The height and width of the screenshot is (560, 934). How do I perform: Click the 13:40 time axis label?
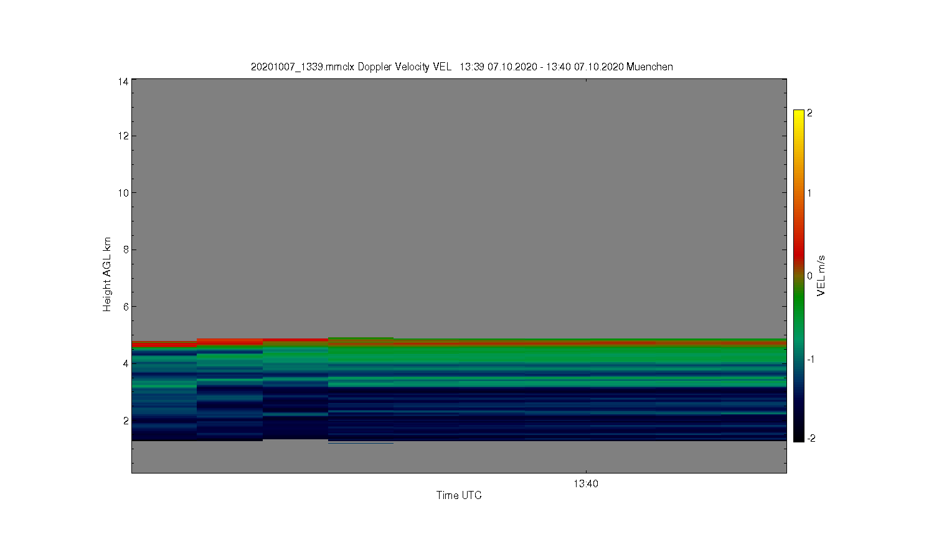click(x=585, y=483)
